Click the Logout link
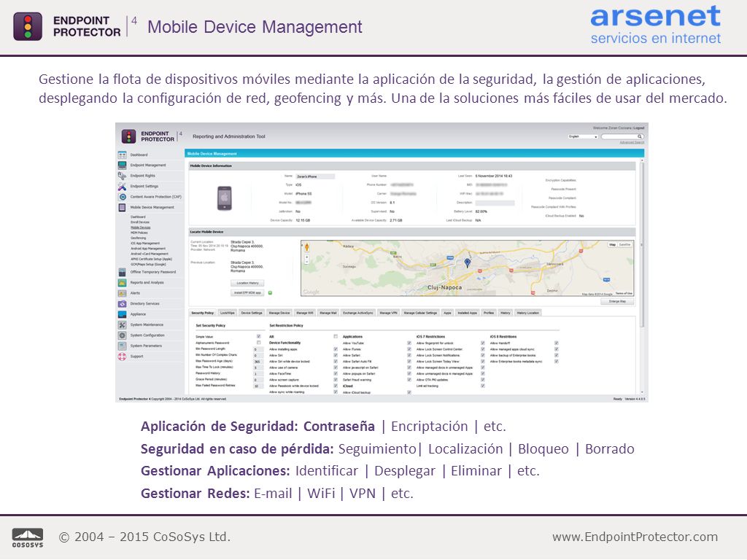The width and height of the screenshot is (747, 560). tap(639, 128)
